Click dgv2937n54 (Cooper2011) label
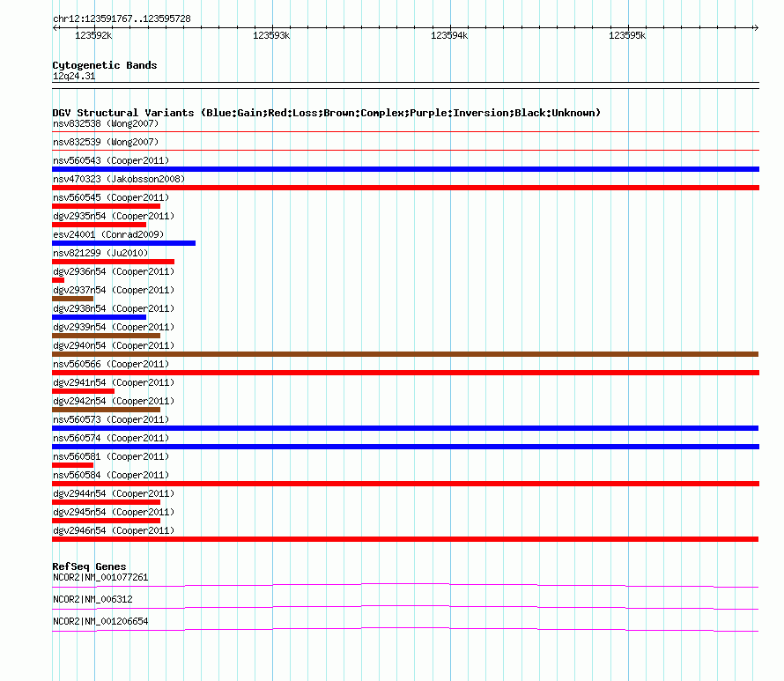The width and height of the screenshot is (784, 681). (x=114, y=290)
